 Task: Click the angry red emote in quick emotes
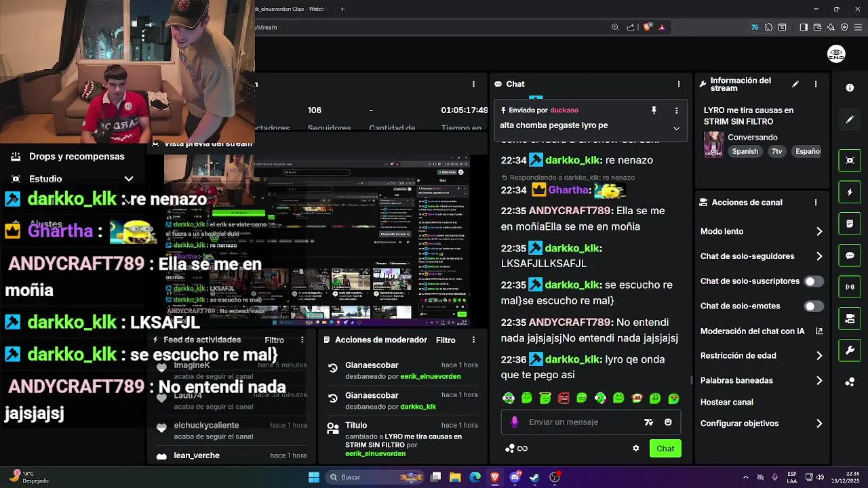pyautogui.click(x=564, y=399)
